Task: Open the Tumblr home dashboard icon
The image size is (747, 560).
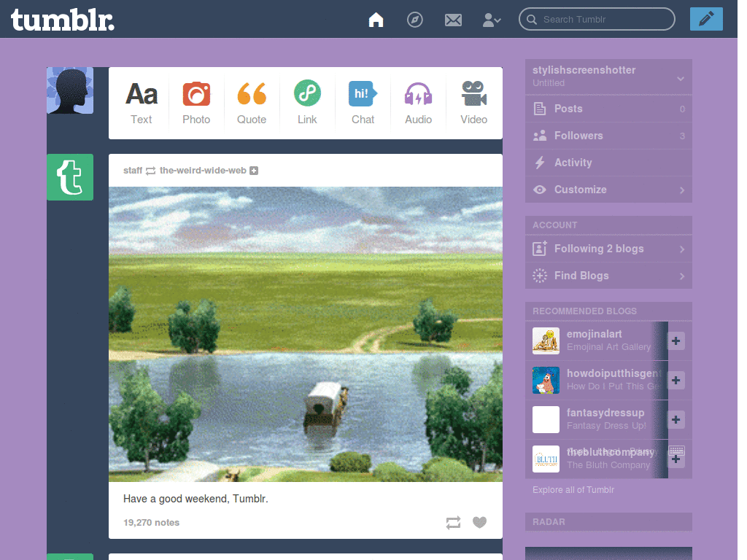Action: coord(376,20)
